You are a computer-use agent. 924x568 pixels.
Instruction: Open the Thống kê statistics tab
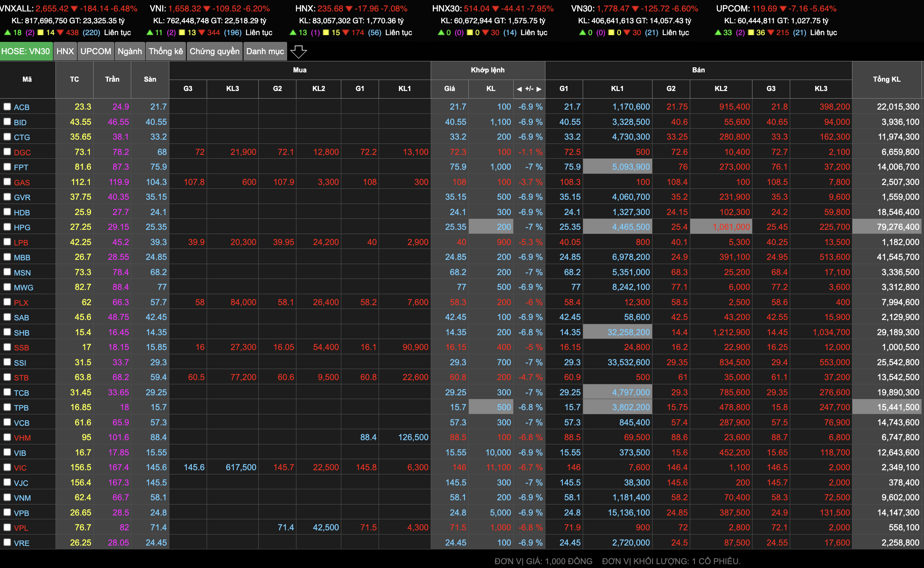point(166,51)
